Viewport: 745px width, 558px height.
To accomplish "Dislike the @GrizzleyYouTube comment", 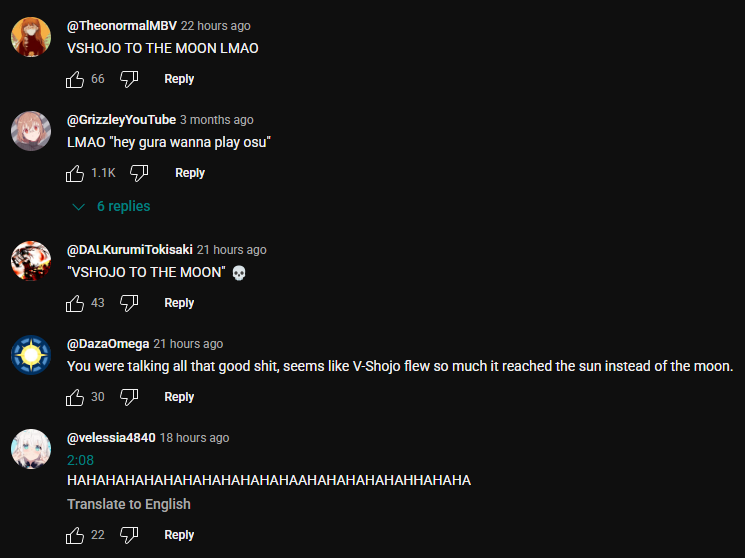I will (139, 173).
